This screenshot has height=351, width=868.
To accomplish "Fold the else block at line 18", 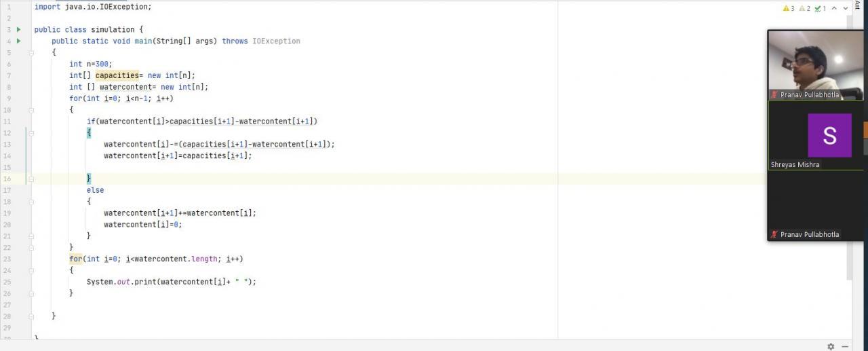I will tap(31, 202).
